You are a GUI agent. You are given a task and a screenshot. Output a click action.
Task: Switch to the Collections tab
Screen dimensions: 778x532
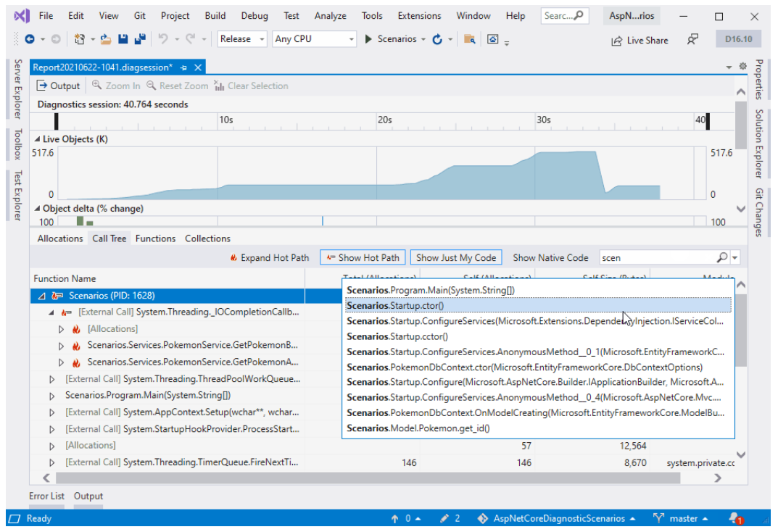[207, 238]
